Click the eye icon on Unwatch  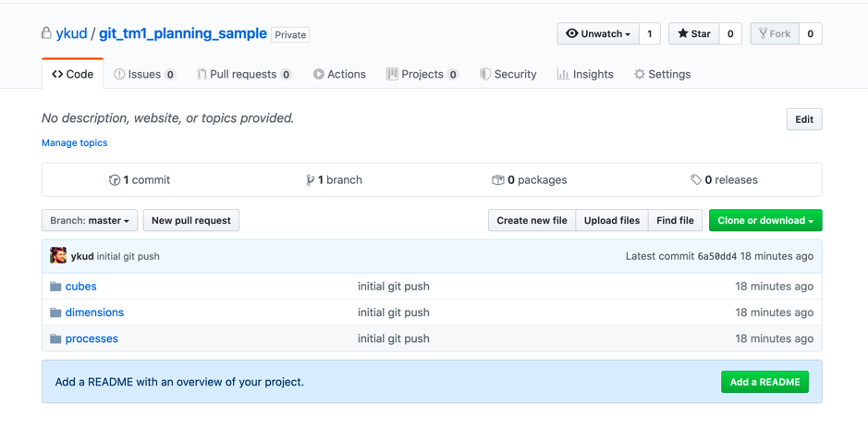point(572,34)
